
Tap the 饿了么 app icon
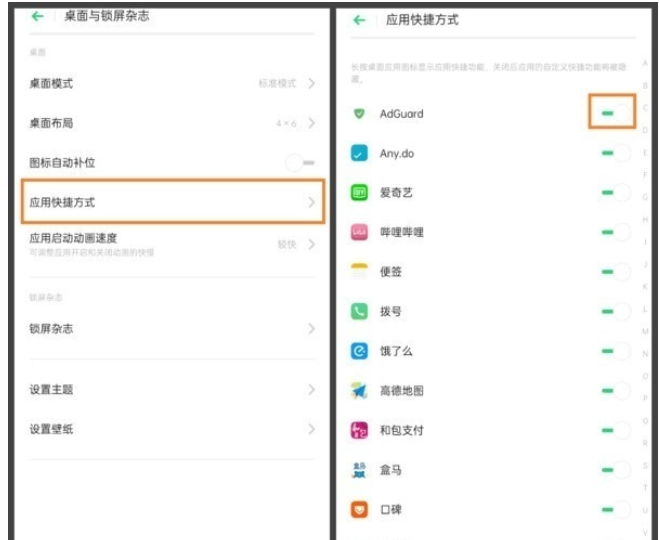tap(360, 351)
